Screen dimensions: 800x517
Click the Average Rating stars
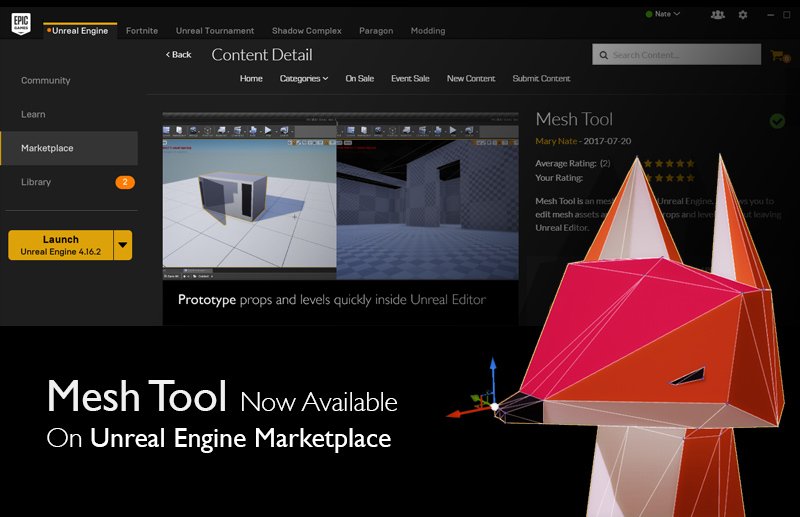point(669,163)
